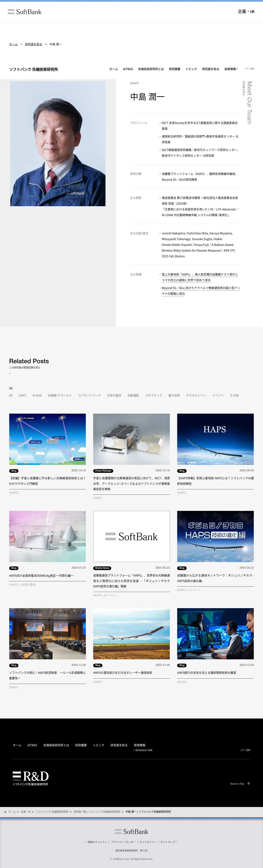Open the HAPS aircraft over desert thumbnail

pos(131,634)
